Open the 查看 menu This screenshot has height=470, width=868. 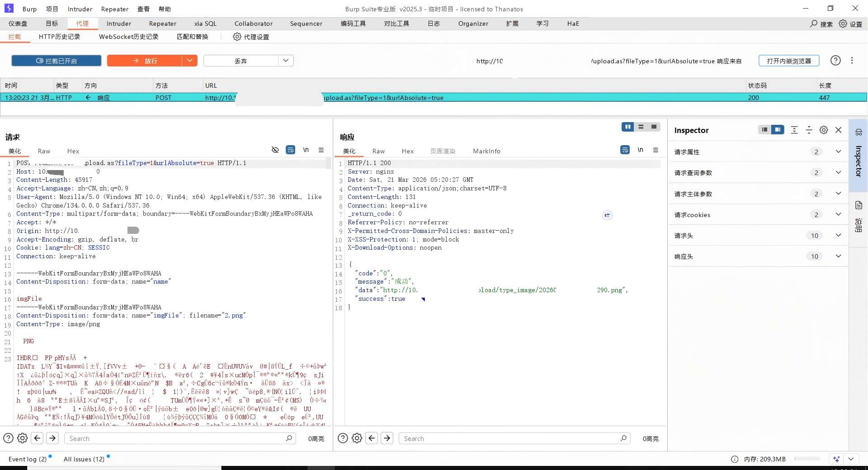143,9
